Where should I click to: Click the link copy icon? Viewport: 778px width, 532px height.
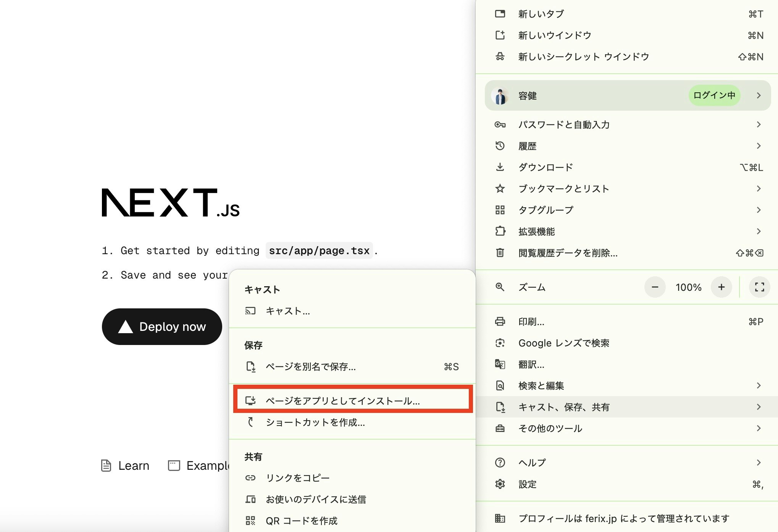(x=250, y=478)
